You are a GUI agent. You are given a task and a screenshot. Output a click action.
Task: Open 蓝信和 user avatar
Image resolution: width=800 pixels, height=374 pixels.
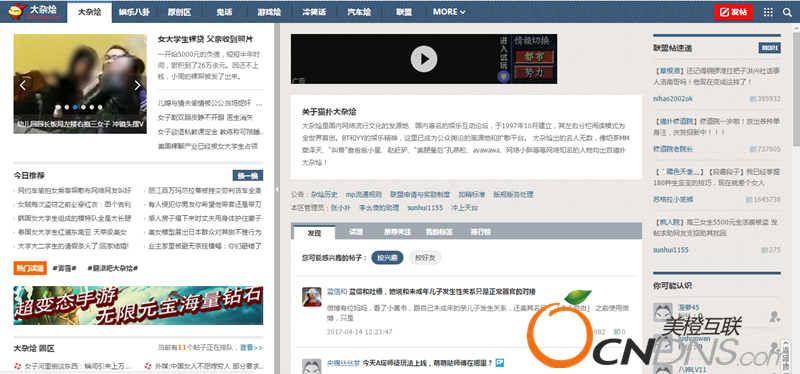click(x=312, y=296)
